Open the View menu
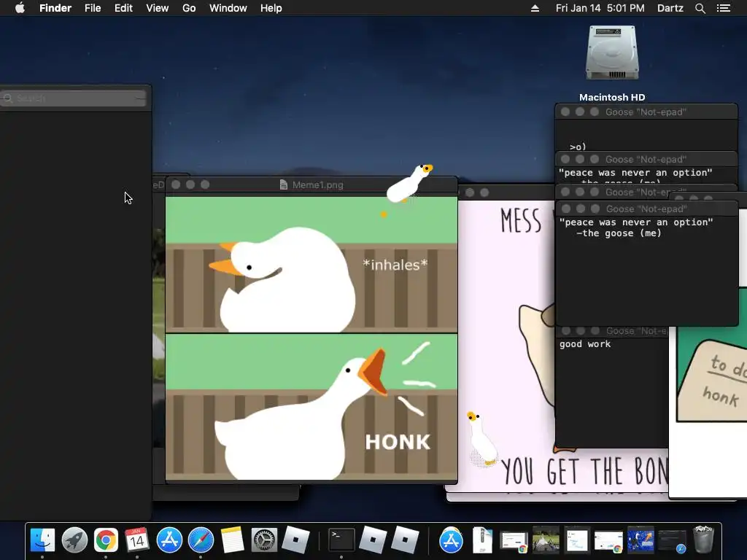 click(158, 8)
